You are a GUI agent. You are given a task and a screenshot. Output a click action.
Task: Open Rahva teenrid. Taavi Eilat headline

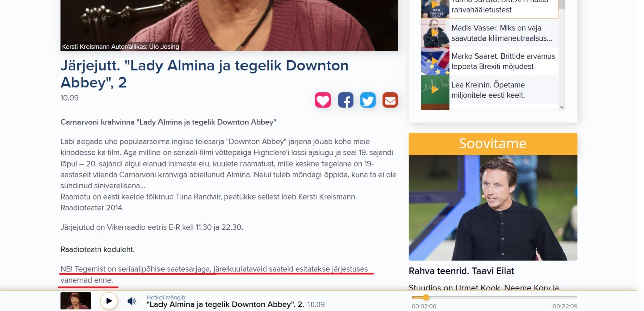pos(461,271)
